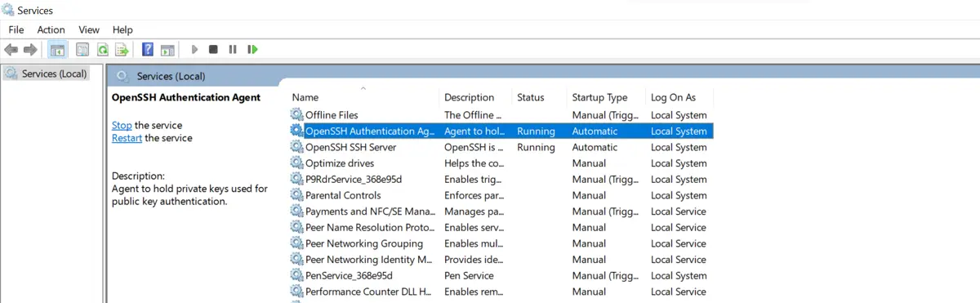The height and width of the screenshot is (303, 980).
Task: Click the gear icon beside Optimize drives
Action: point(296,163)
